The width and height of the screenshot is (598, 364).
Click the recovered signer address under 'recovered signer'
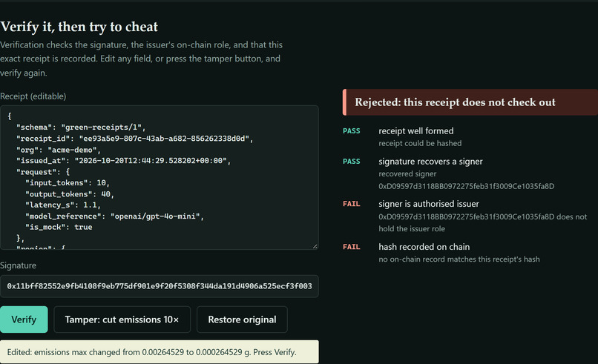(467, 186)
